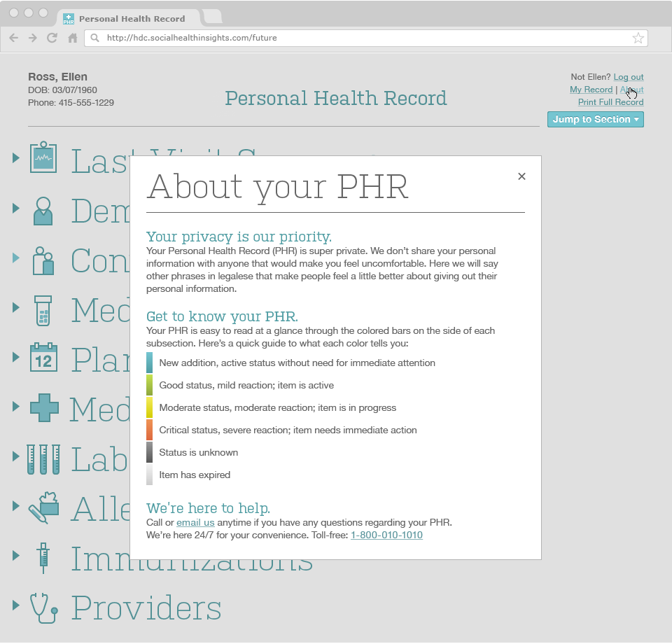Click the Medications pill bottle icon
The height and width of the screenshot is (644, 672).
(43, 311)
